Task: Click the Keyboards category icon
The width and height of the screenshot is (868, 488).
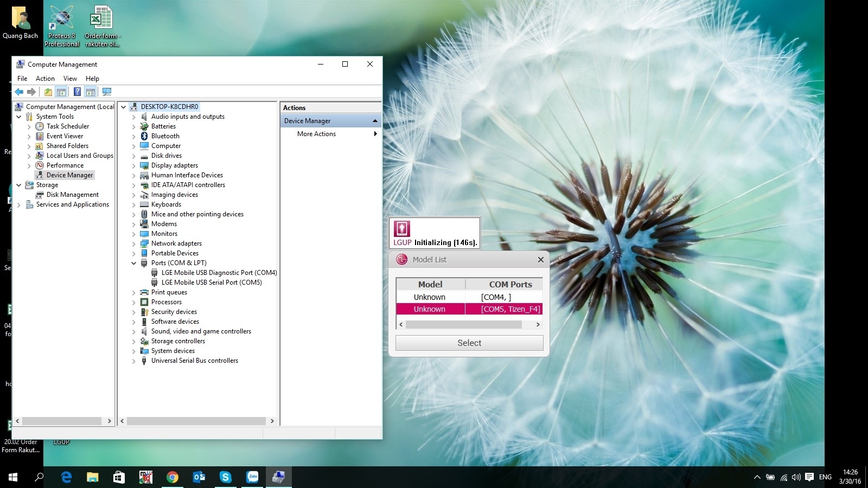Action: click(x=144, y=204)
